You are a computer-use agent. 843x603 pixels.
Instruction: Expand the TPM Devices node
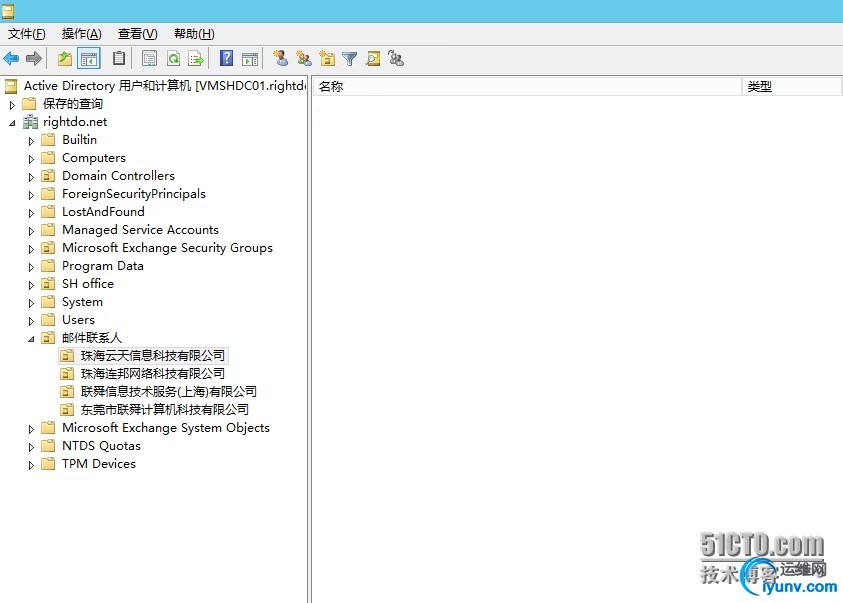click(x=31, y=465)
